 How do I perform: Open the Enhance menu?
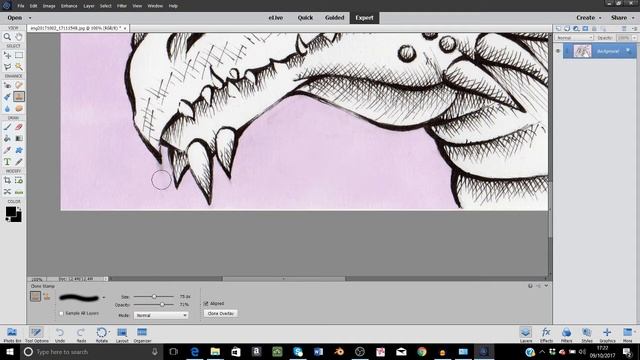(x=69, y=6)
